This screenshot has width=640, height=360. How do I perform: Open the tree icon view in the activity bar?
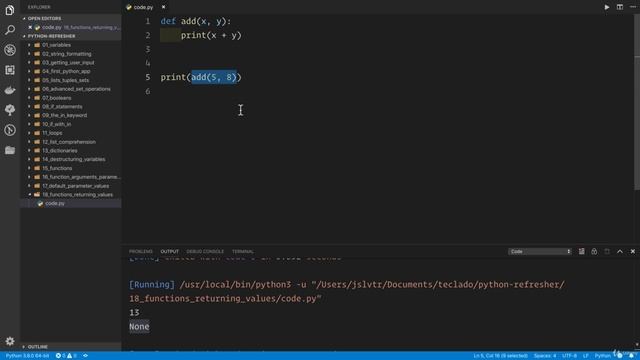coord(10,110)
